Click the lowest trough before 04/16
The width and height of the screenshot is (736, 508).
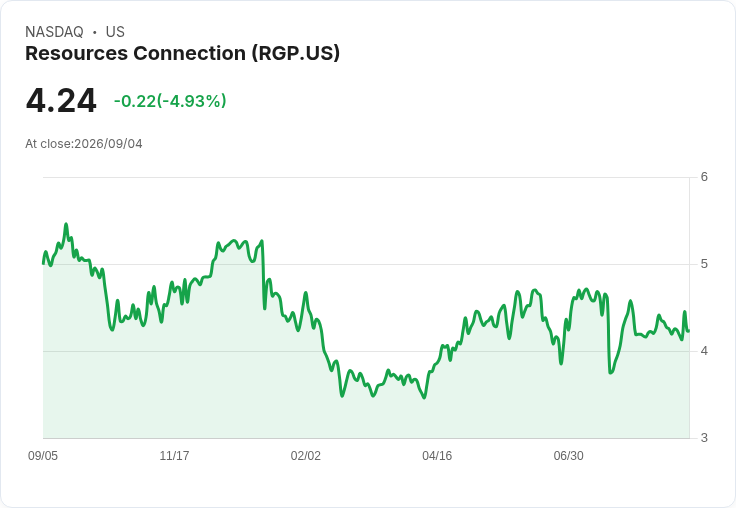[x=424, y=398]
